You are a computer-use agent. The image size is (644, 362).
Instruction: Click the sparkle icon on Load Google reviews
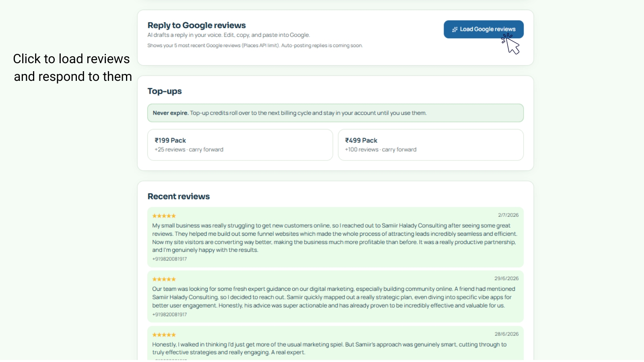point(455,29)
